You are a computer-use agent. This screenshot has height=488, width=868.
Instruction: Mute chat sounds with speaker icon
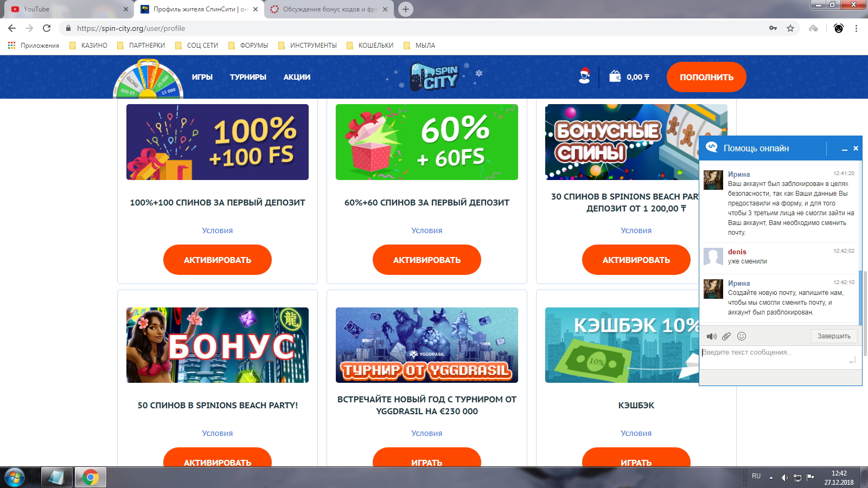coord(712,336)
